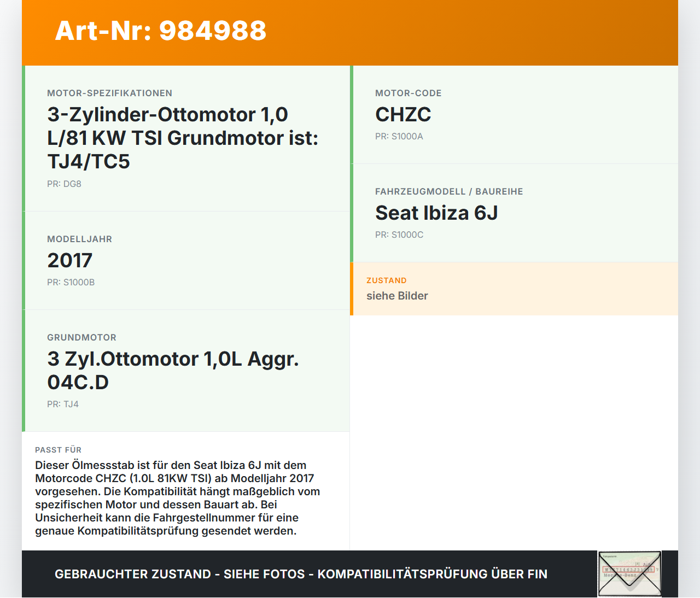Screen dimensions: 700x598
Task: Select the CHZC motor code value
Action: pos(403,115)
